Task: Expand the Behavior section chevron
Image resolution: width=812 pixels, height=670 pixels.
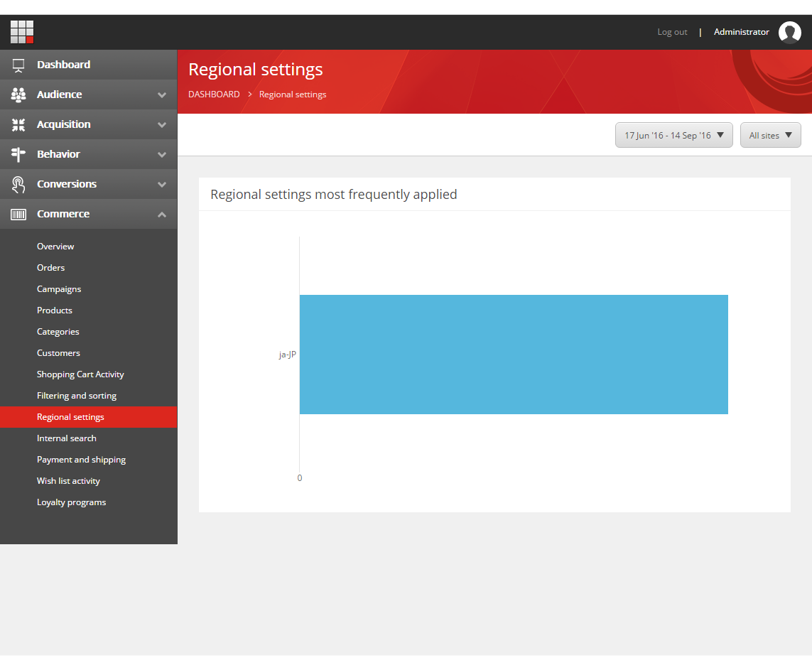Action: tap(162, 154)
